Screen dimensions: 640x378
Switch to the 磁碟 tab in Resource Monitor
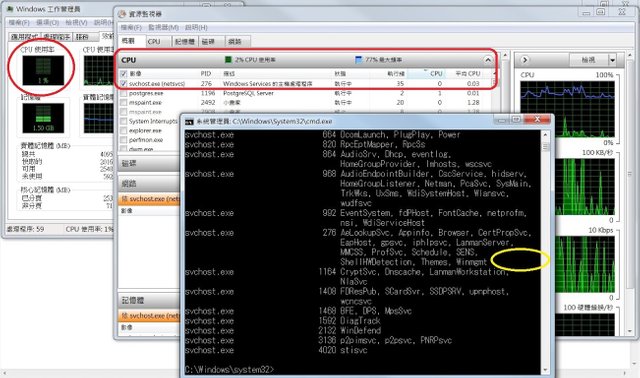coord(211,42)
